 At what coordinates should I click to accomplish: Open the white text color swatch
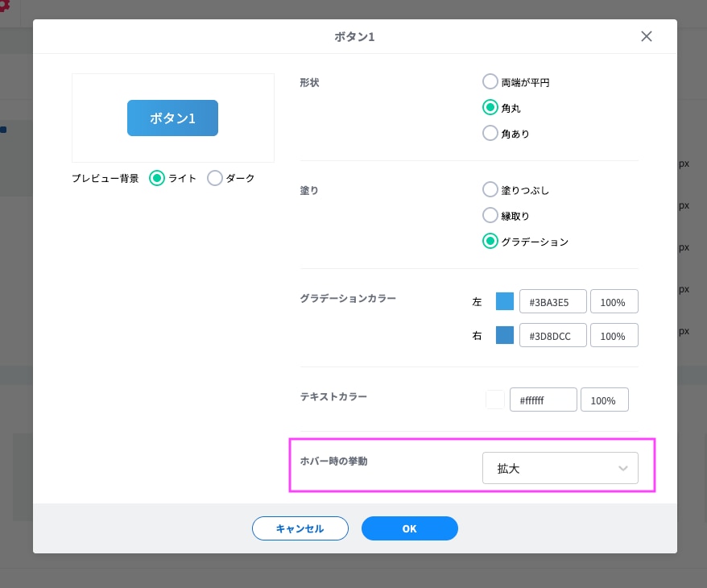pos(495,400)
